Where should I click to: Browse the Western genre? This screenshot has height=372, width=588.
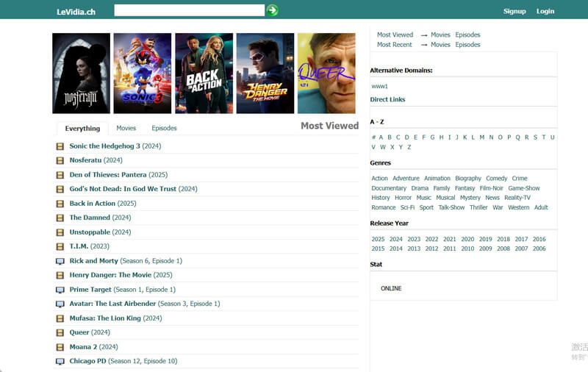[519, 207]
